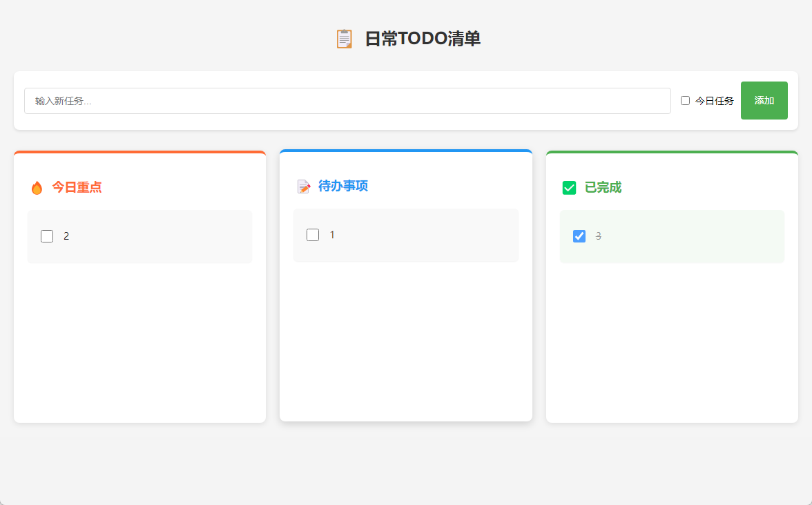
Task: Click the fire icon next to 今日重点
Action: pos(37,188)
